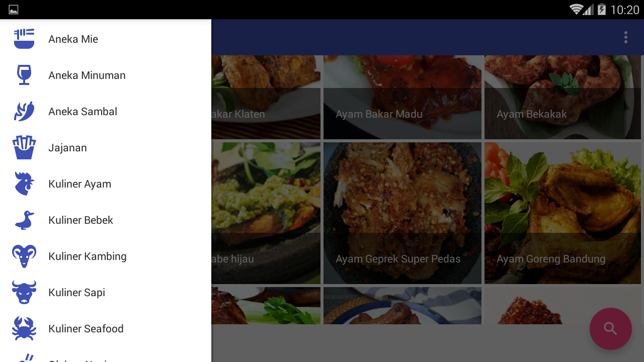Tap the wine glass icon for Aneka Minuman
Viewport: 644px width, 362px height.
(24, 75)
